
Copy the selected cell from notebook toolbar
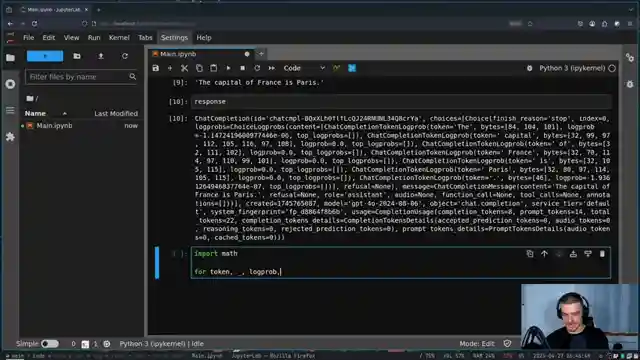tap(199, 68)
